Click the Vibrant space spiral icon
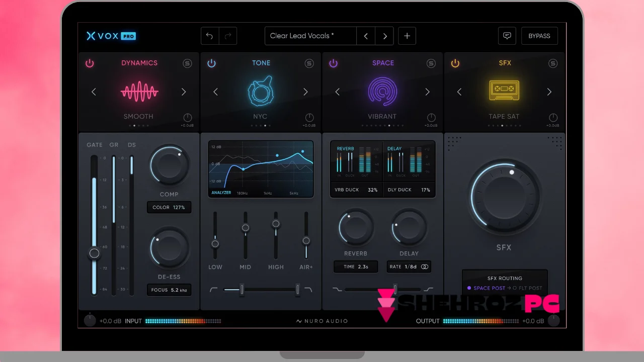 pos(383,92)
